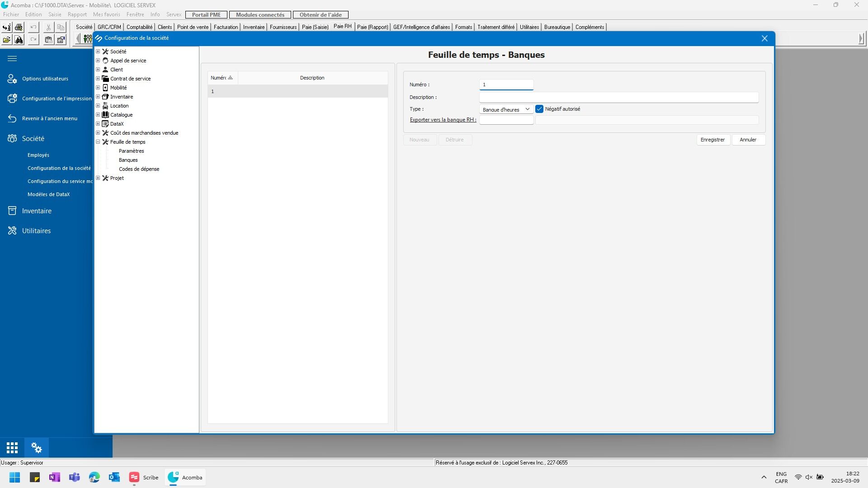Open the apps grid icon

(12, 448)
